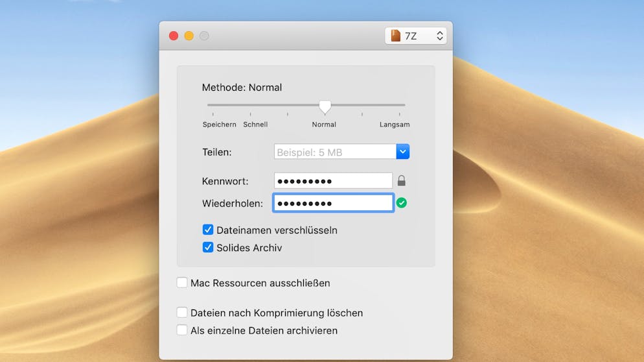This screenshot has width=644, height=362.
Task: Click in the Teilen split size field
Action: point(335,152)
